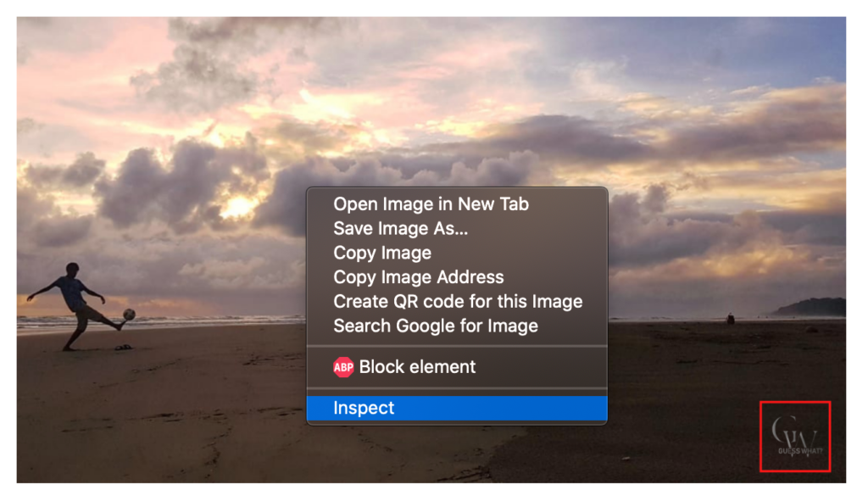Click the red ABP Adblock Plus icon

pos(343,367)
